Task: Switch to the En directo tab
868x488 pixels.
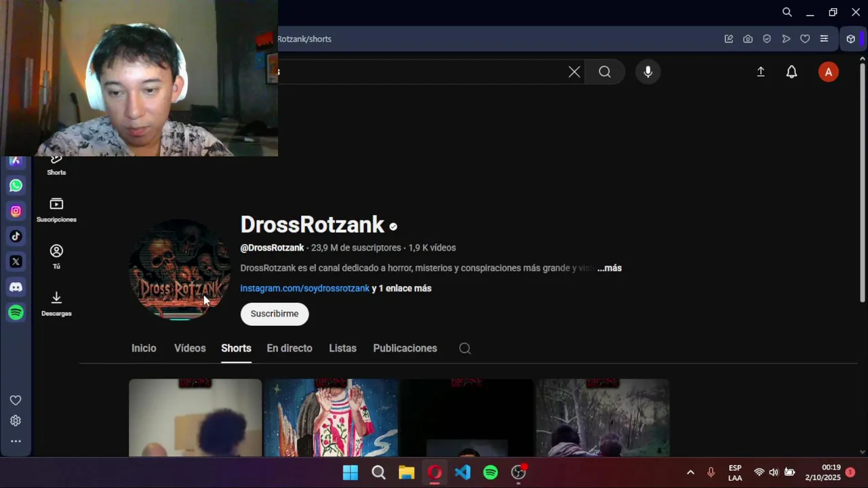Action: (290, 348)
